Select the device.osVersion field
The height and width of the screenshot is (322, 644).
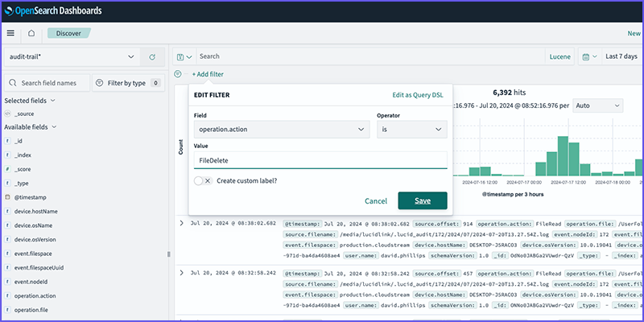pos(35,239)
